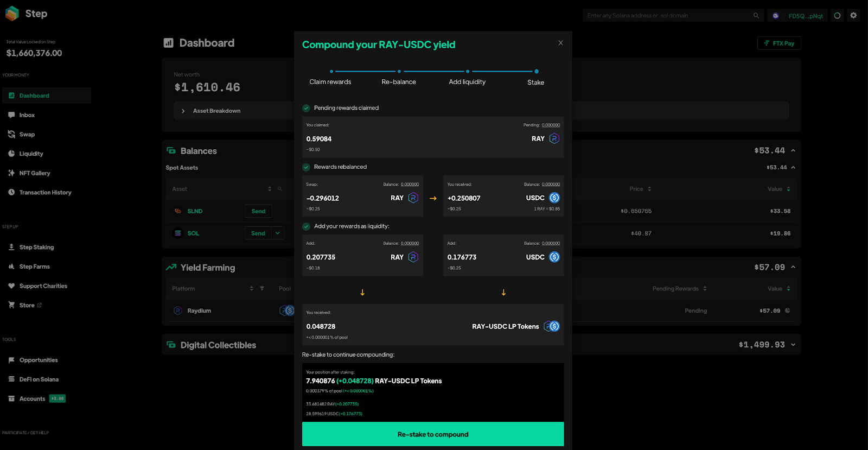This screenshot has width=868, height=450.
Task: Click the Inbox chat bubble icon
Action: point(11,115)
